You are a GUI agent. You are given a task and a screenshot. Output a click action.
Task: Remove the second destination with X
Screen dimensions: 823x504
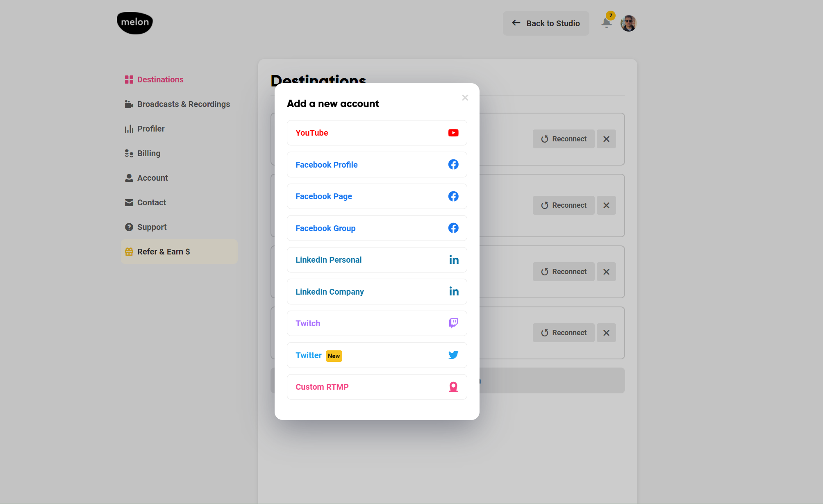tap(606, 205)
